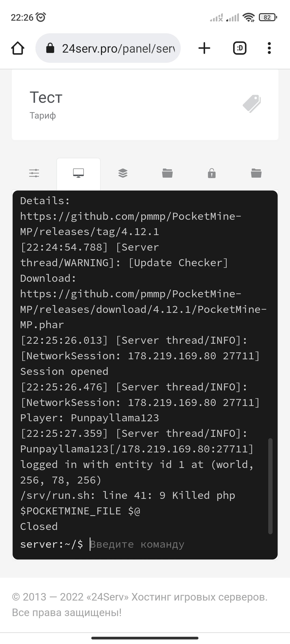The width and height of the screenshot is (290, 644).
Task: Open the browser tab switcher
Action: coord(240,48)
